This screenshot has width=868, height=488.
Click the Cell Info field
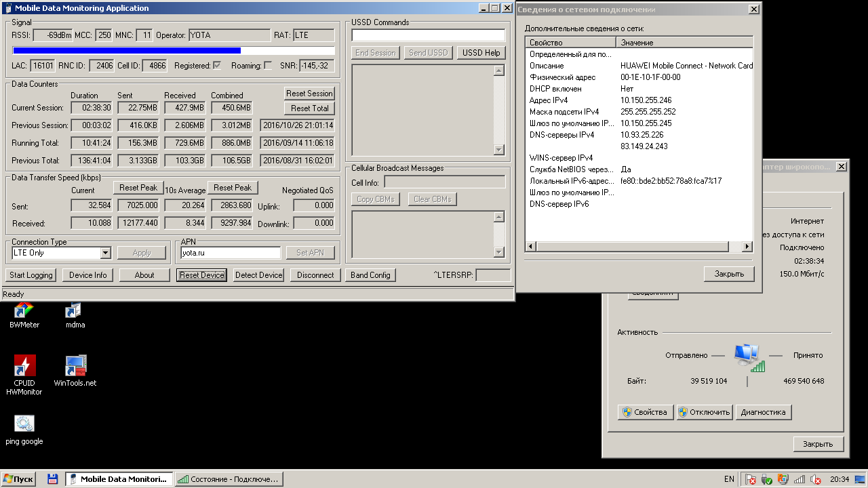click(x=444, y=182)
